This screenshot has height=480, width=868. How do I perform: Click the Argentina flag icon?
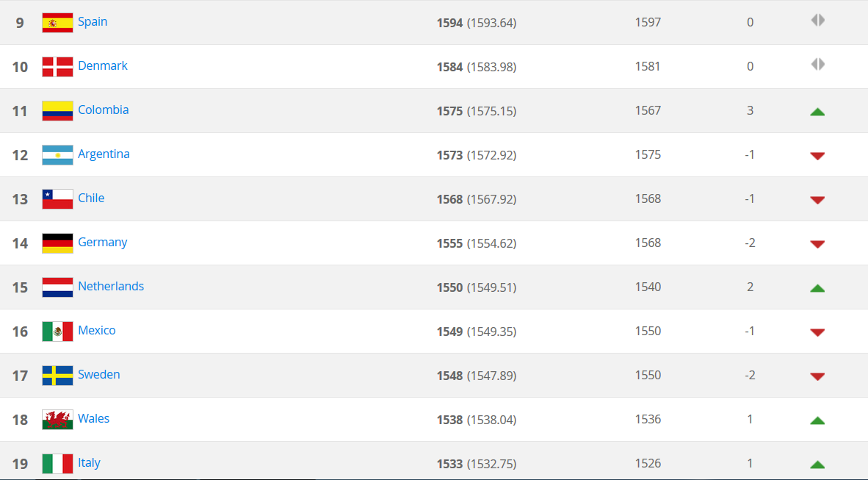57,155
